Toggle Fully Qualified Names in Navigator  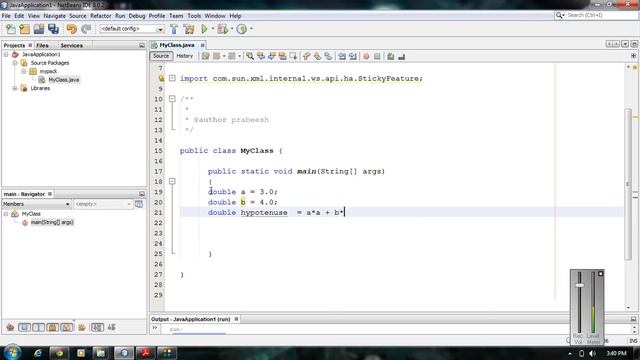click(x=82, y=327)
